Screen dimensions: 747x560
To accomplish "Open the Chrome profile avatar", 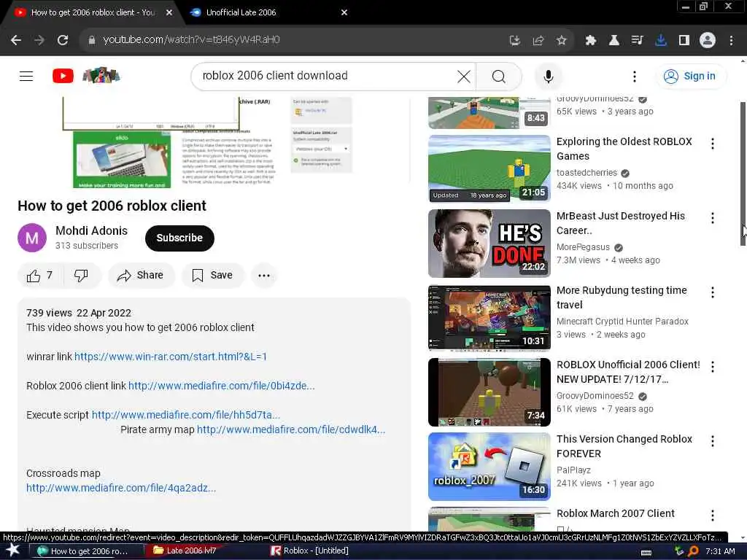I will (x=708, y=41).
